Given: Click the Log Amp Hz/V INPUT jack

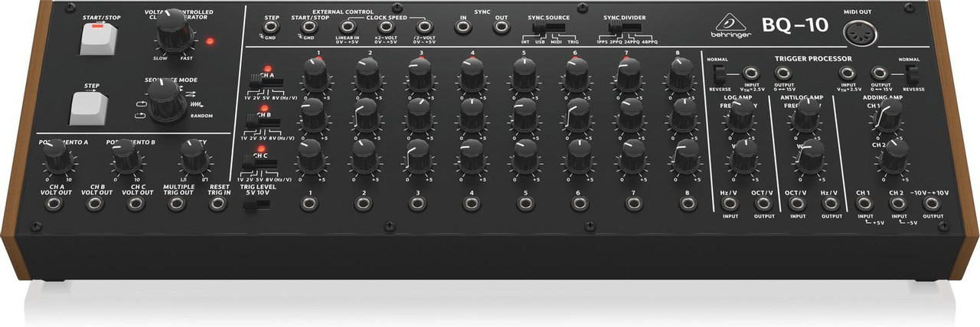Looking at the screenshot, I should pyautogui.click(x=730, y=204).
